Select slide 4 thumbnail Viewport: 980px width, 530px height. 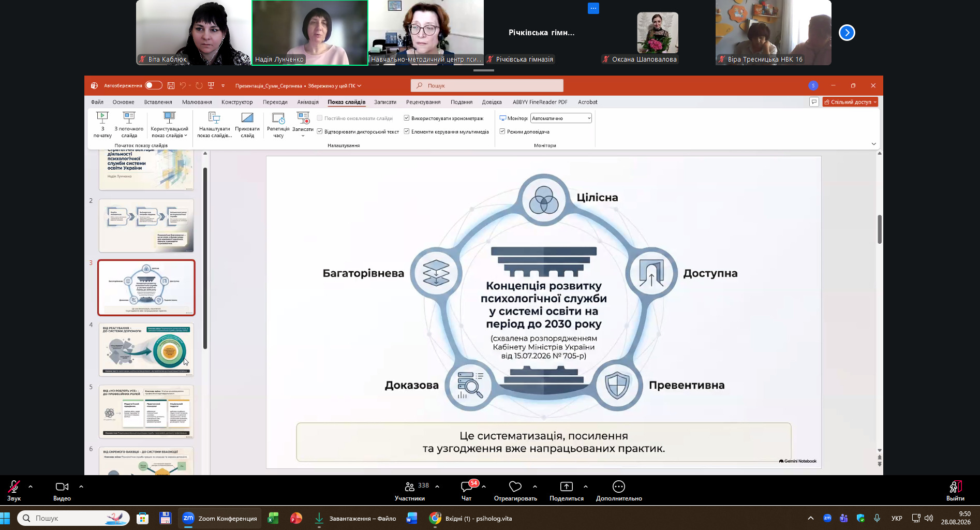[146, 349]
